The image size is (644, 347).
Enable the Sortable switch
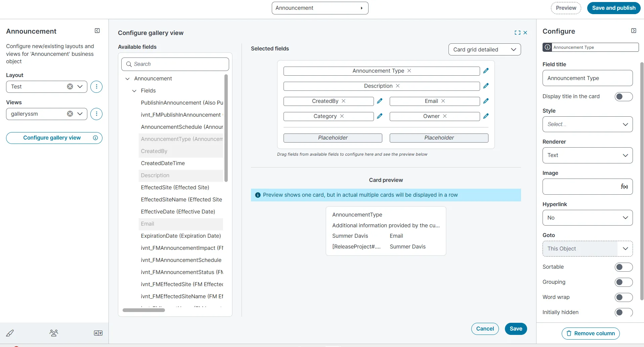[624, 267]
